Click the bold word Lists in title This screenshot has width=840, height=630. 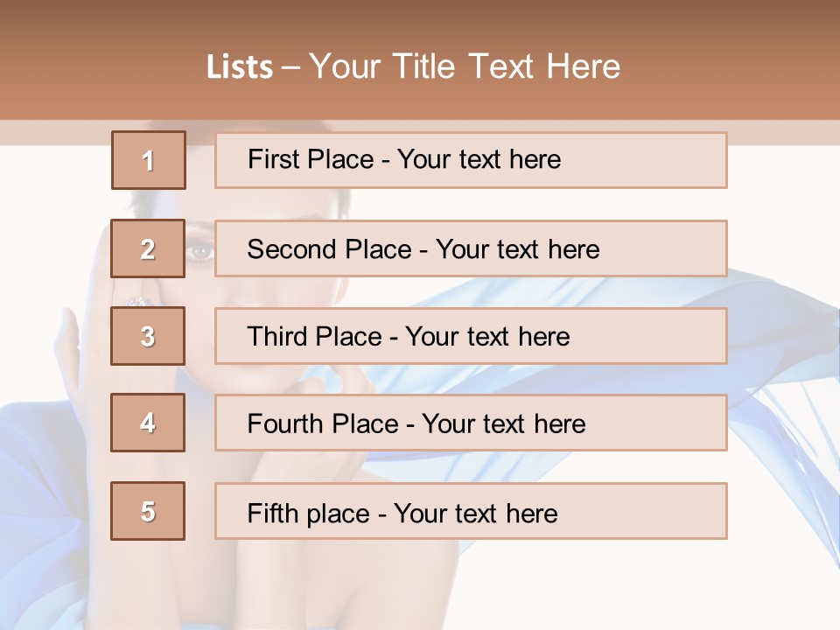pyautogui.click(x=240, y=67)
